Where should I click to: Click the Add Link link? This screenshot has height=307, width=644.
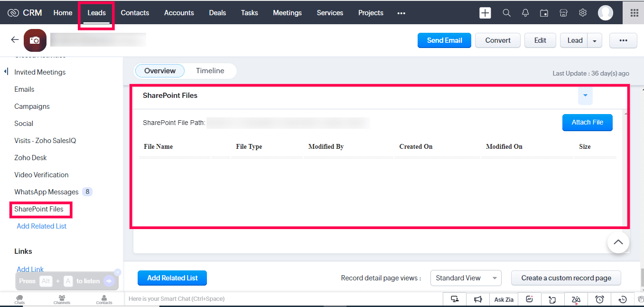[30, 269]
